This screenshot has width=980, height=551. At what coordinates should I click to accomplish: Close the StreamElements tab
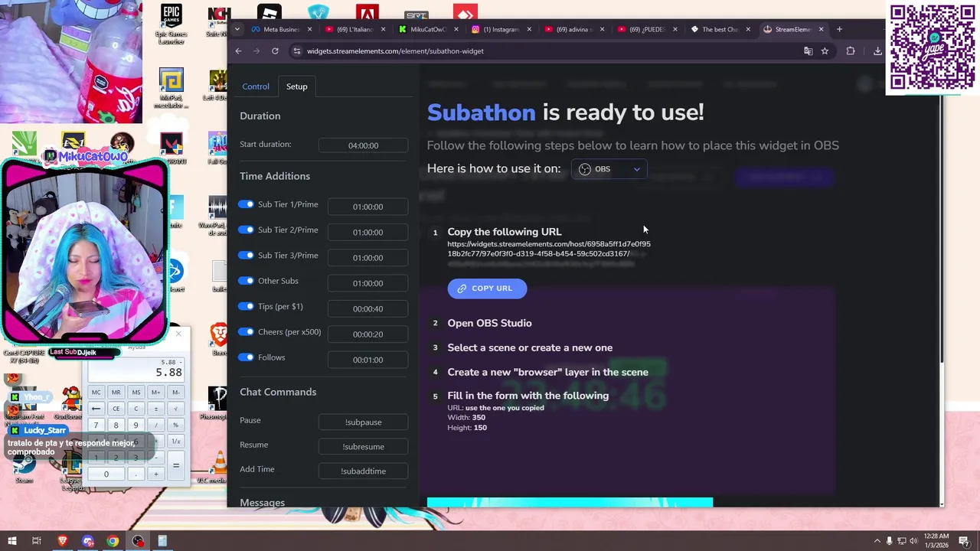821,29
